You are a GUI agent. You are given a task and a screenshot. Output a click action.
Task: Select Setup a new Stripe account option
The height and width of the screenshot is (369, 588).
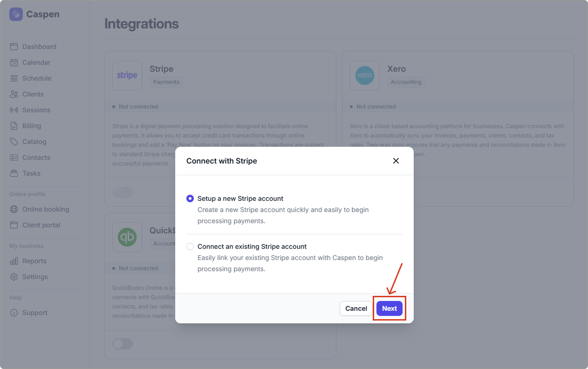coord(190,198)
